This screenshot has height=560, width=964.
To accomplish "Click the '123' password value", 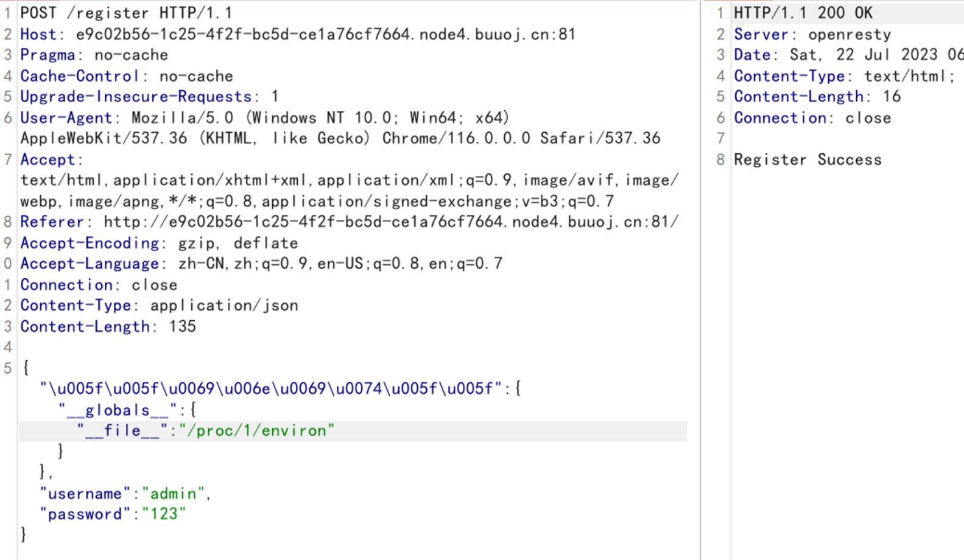I will 164,514.
